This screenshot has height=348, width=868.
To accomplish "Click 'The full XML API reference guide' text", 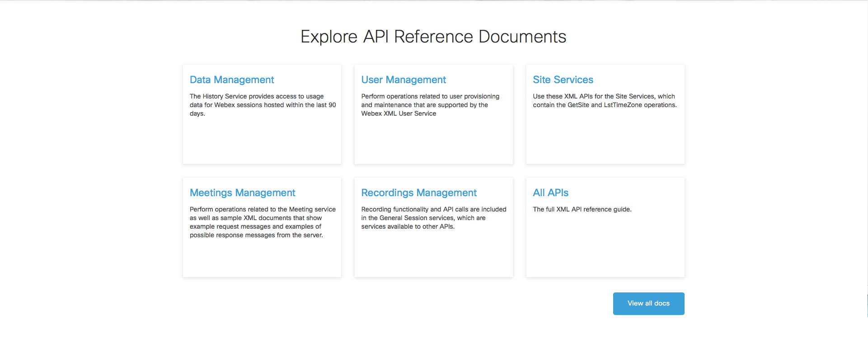I will coord(582,209).
